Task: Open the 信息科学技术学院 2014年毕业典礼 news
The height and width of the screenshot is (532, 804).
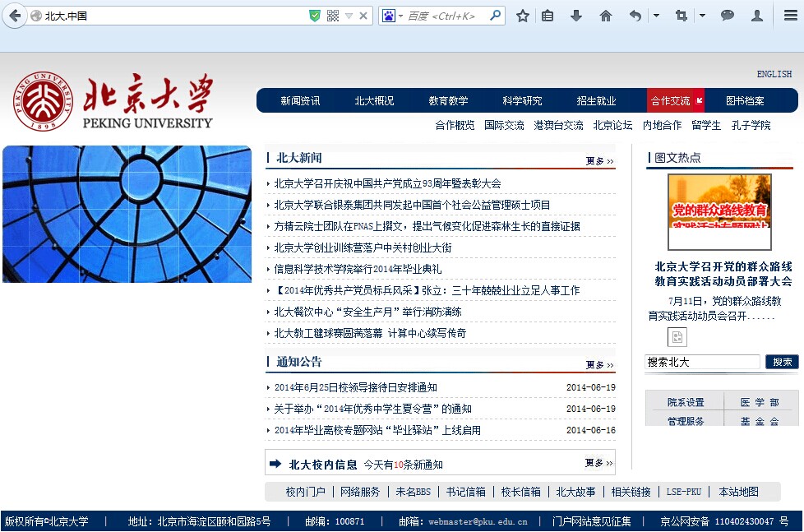Action: tap(358, 270)
